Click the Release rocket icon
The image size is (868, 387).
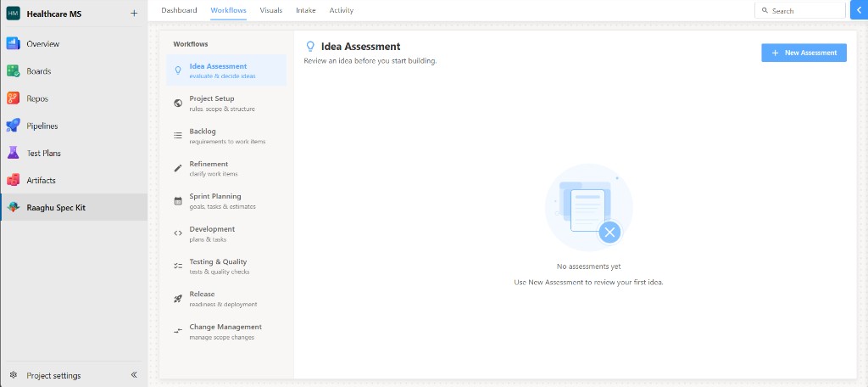pyautogui.click(x=178, y=298)
